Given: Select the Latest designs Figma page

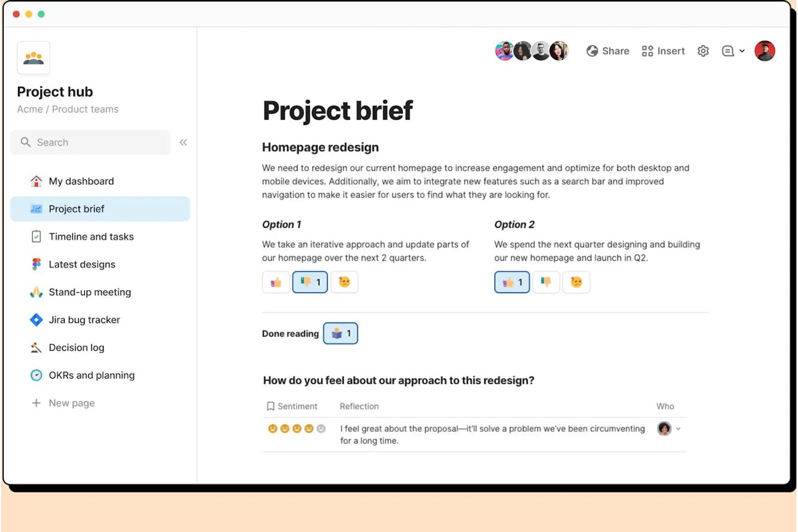Looking at the screenshot, I should click(81, 264).
